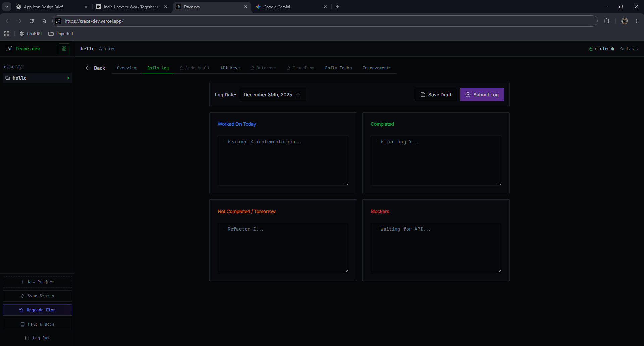Viewport: 644px width, 346px height.
Task: Switch to the Overview tab
Action: pos(126,68)
